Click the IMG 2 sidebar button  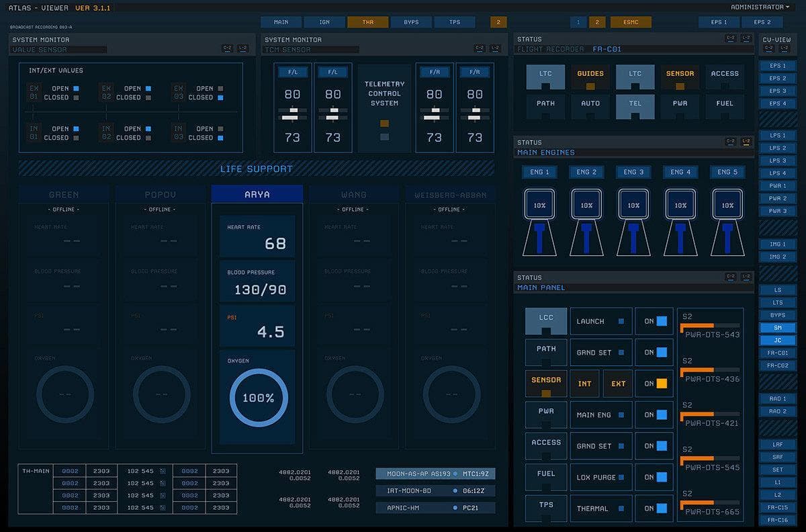pos(778,257)
